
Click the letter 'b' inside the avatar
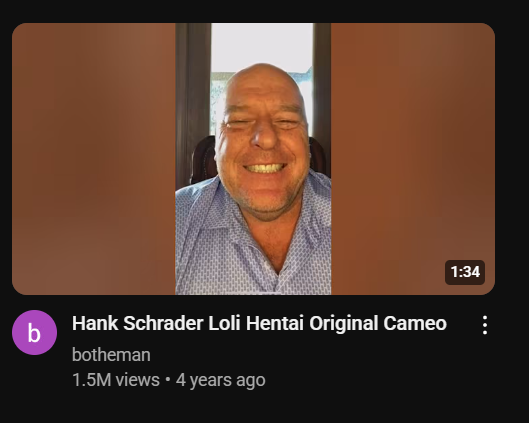pyautogui.click(x=34, y=333)
